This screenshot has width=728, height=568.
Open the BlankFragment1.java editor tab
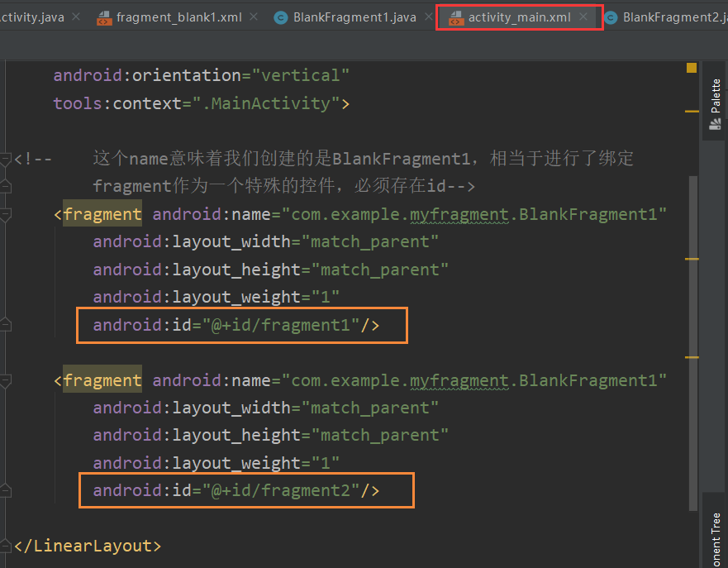[354, 17]
